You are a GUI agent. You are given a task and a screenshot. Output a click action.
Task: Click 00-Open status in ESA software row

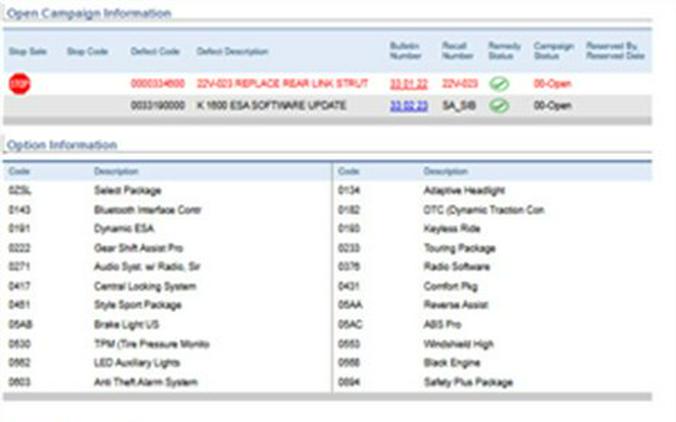click(552, 106)
